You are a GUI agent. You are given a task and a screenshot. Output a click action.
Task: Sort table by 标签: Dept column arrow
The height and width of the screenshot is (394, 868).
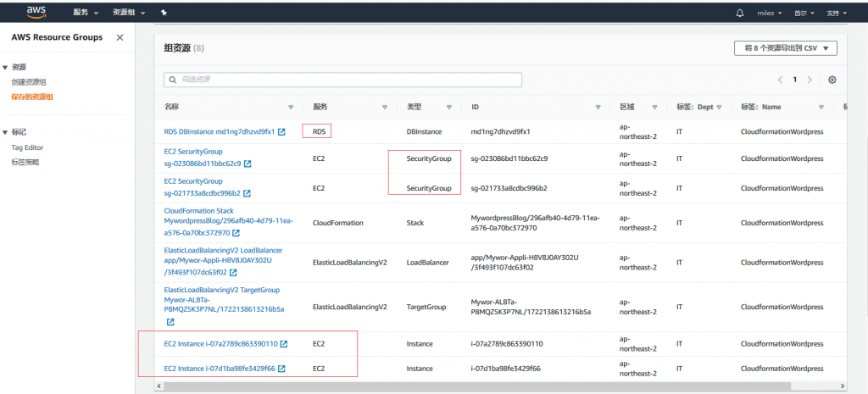coord(719,107)
